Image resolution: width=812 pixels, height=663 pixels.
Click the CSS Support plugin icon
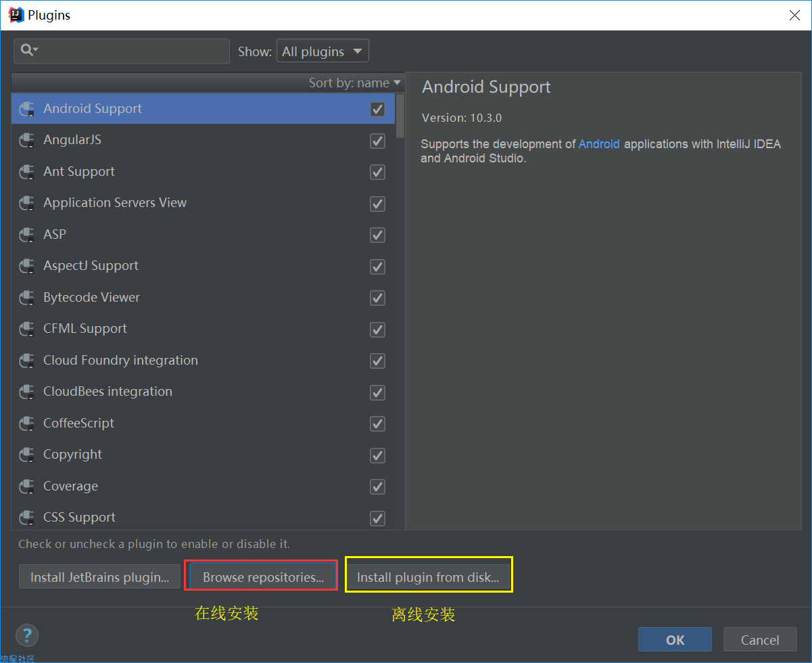(x=27, y=518)
